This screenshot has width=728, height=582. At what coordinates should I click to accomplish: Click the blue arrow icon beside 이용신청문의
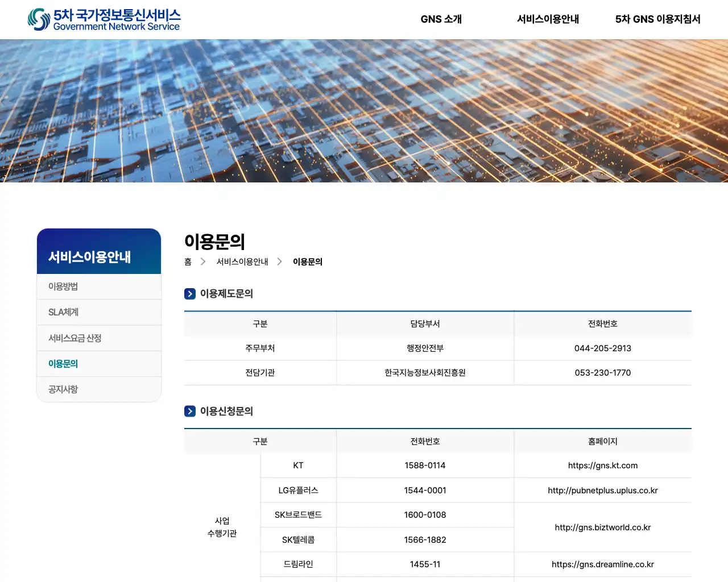[189, 411]
